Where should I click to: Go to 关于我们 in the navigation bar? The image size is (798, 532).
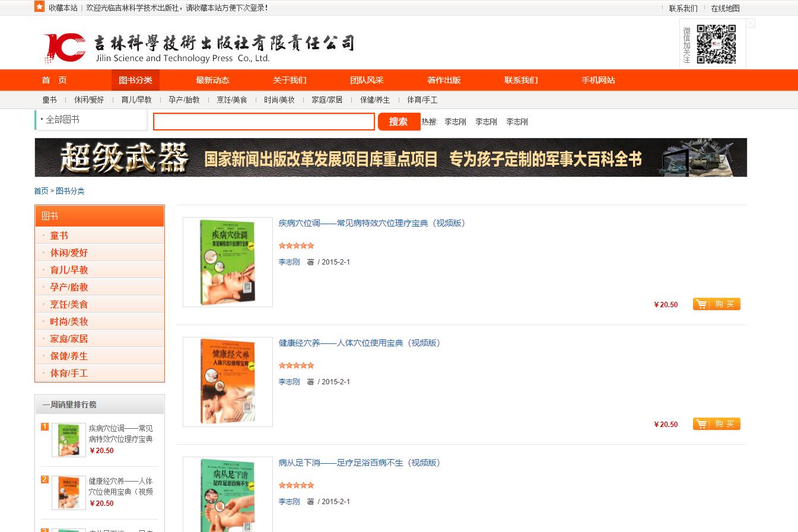point(290,80)
